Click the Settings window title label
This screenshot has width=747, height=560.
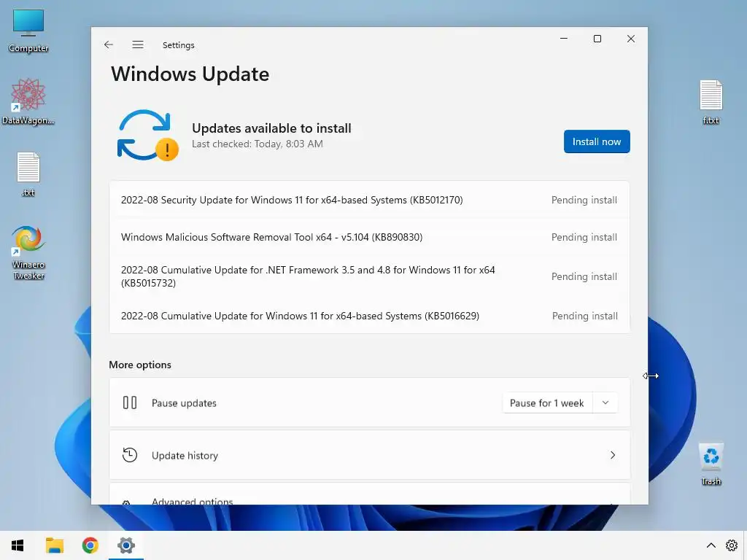pos(178,45)
